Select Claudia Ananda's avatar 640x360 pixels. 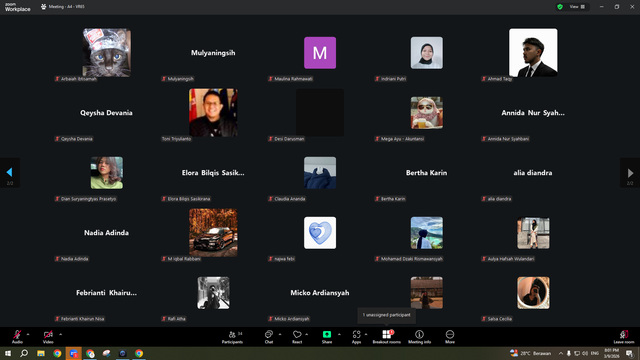tap(320, 173)
